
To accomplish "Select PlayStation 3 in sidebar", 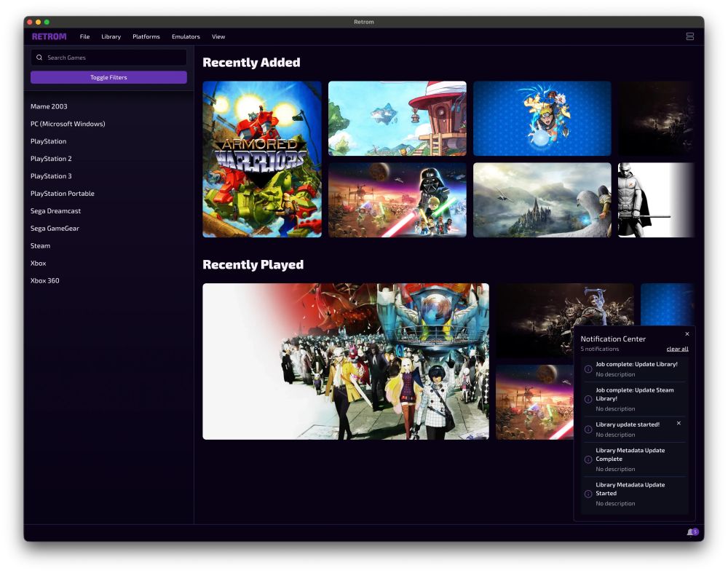I will (51, 176).
